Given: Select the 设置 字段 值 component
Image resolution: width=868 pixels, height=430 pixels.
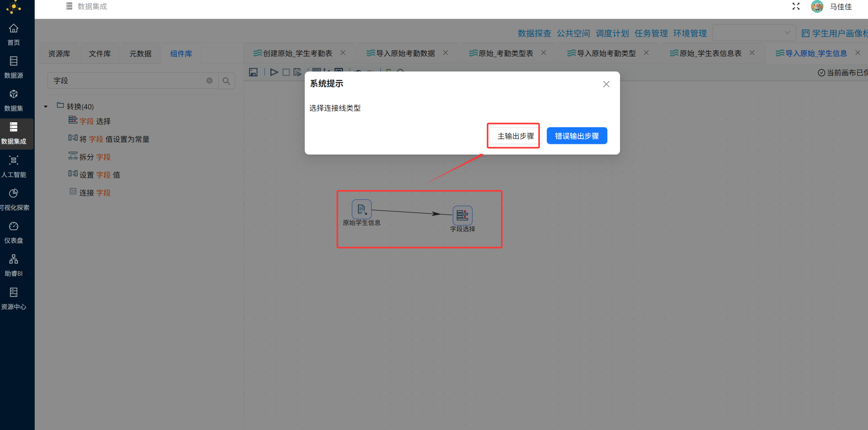Looking at the screenshot, I should pyautogui.click(x=94, y=175).
